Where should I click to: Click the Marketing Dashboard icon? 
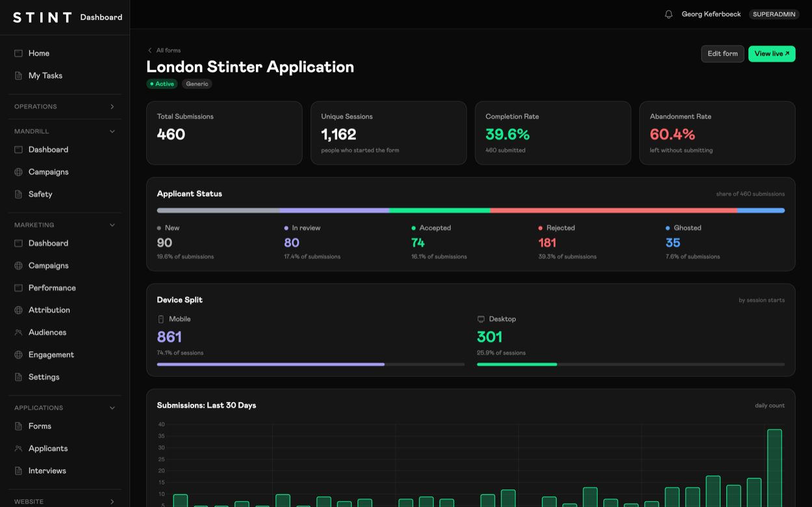(x=18, y=243)
